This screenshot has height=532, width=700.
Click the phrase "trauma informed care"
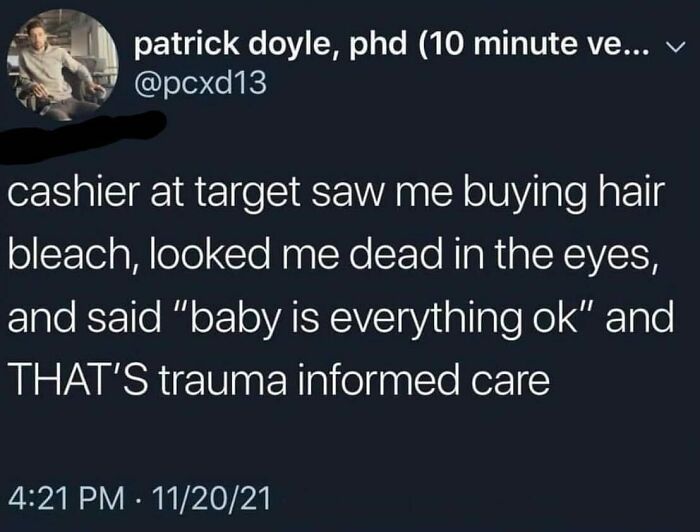[x=354, y=379]
